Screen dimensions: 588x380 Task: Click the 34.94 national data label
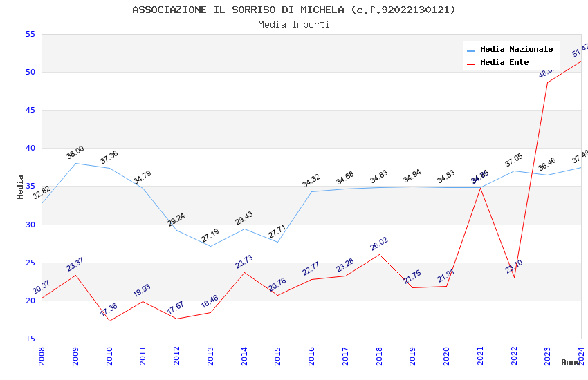(x=412, y=176)
